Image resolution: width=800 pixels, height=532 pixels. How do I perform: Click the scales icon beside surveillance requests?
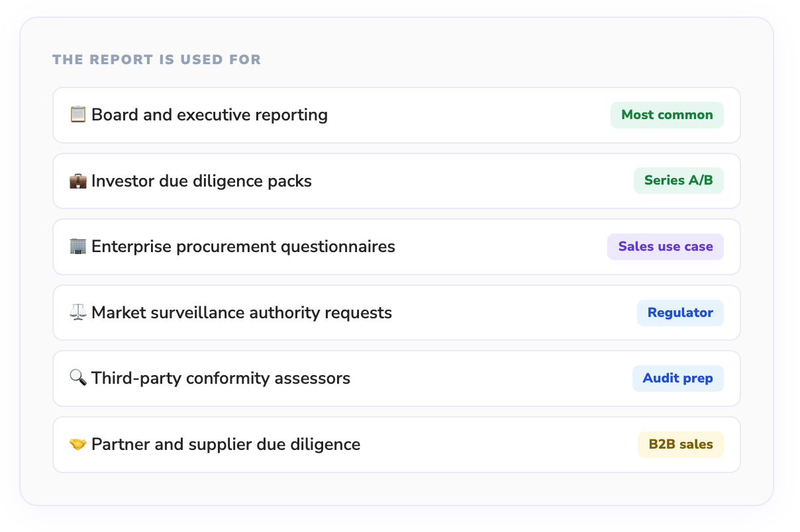click(78, 312)
